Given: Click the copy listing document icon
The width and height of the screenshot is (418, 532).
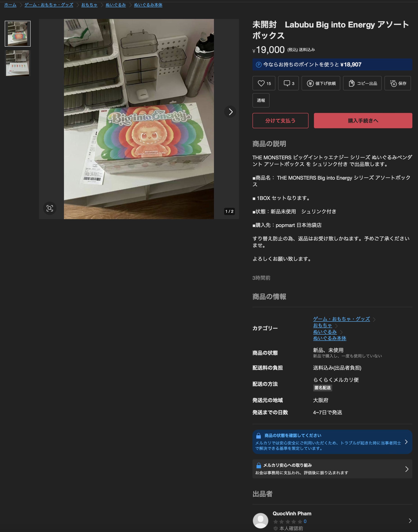Looking at the screenshot, I should pyautogui.click(x=351, y=83).
